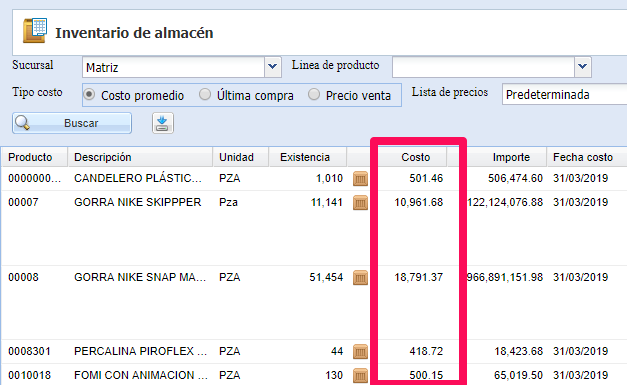Click the Inventario de almacén header icon
The image size is (627, 385).
point(35,30)
